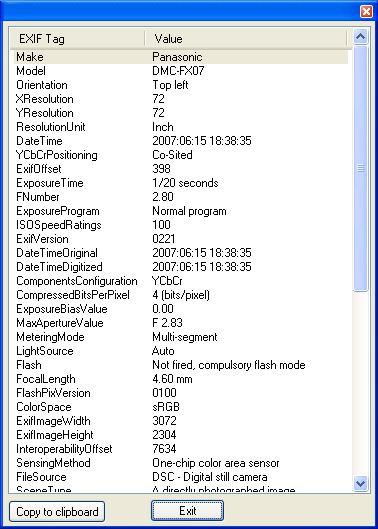Click the value 2.80

(163, 197)
